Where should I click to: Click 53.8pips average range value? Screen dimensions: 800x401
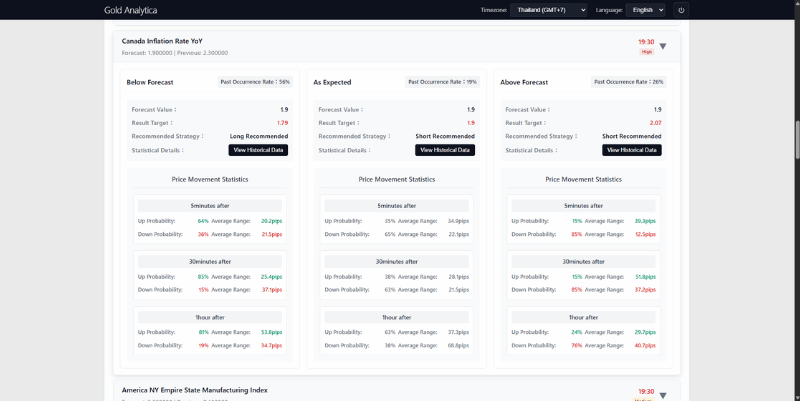(271, 332)
